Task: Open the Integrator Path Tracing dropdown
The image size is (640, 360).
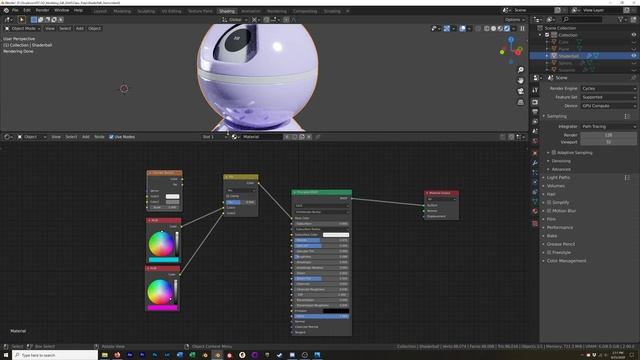Action: (609, 127)
